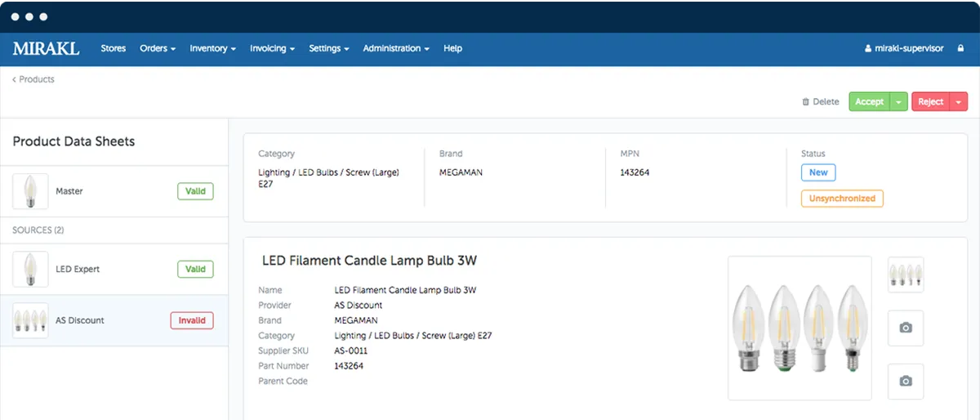Click the MPN value 143264
This screenshot has width=980, height=420.
click(635, 172)
